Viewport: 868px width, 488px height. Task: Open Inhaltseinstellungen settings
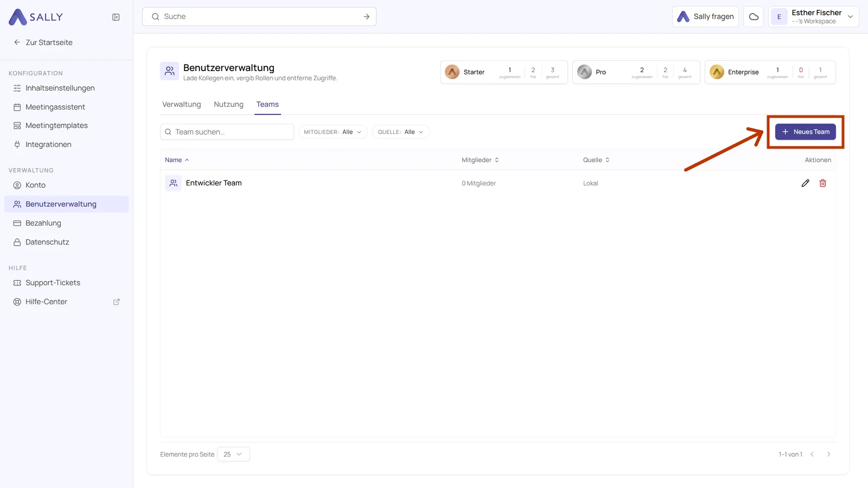point(66,88)
